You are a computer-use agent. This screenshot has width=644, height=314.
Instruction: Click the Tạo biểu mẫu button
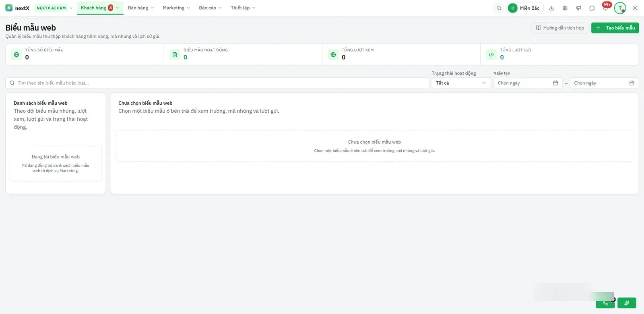[x=615, y=28]
